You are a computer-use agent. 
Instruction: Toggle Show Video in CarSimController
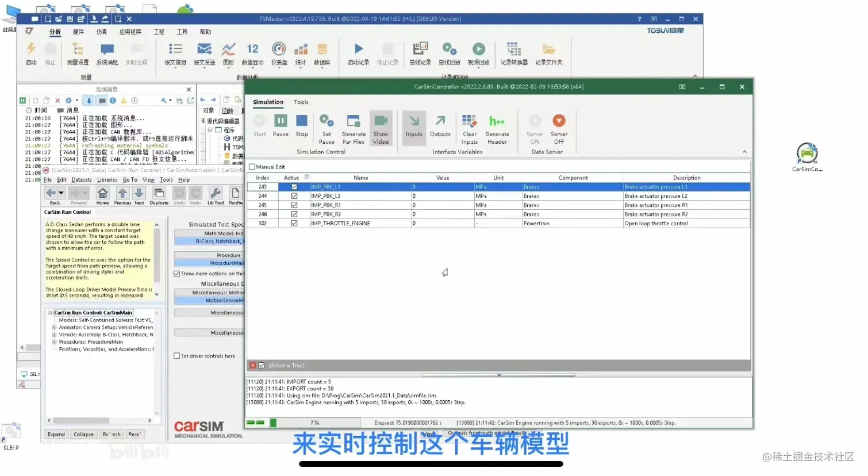[x=381, y=129]
